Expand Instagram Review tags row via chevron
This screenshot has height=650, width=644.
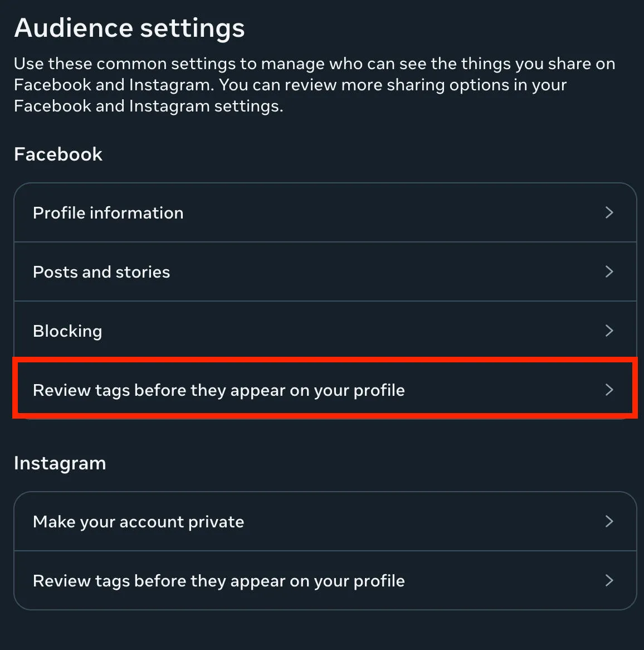coord(609,581)
